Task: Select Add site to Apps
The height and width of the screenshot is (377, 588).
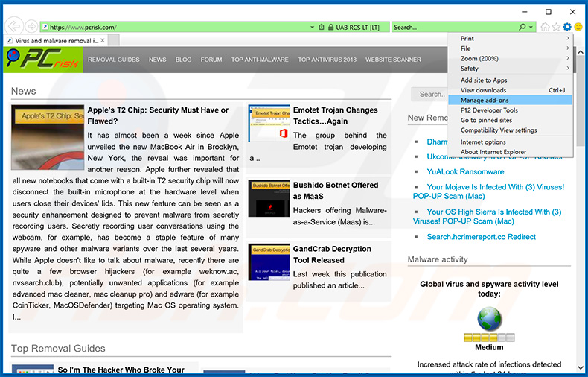Action: (x=511, y=80)
